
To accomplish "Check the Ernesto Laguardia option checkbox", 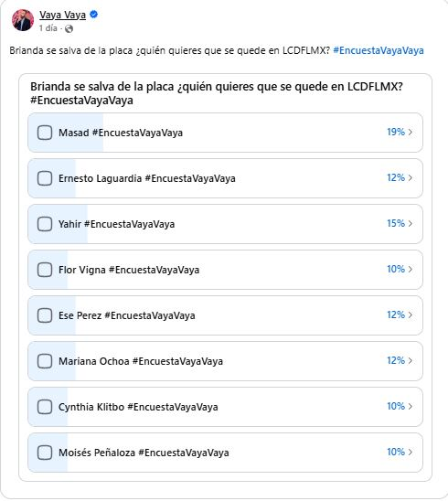I will tap(45, 178).
